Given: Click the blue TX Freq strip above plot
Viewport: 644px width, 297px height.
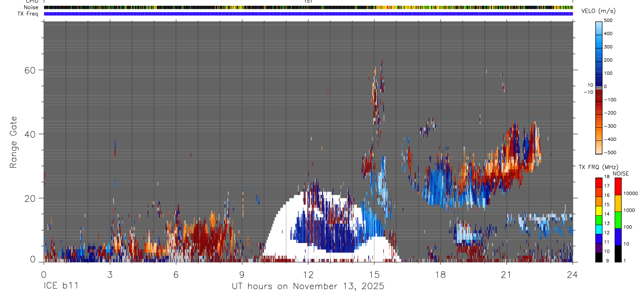Looking at the screenshot, I should tap(308, 14).
